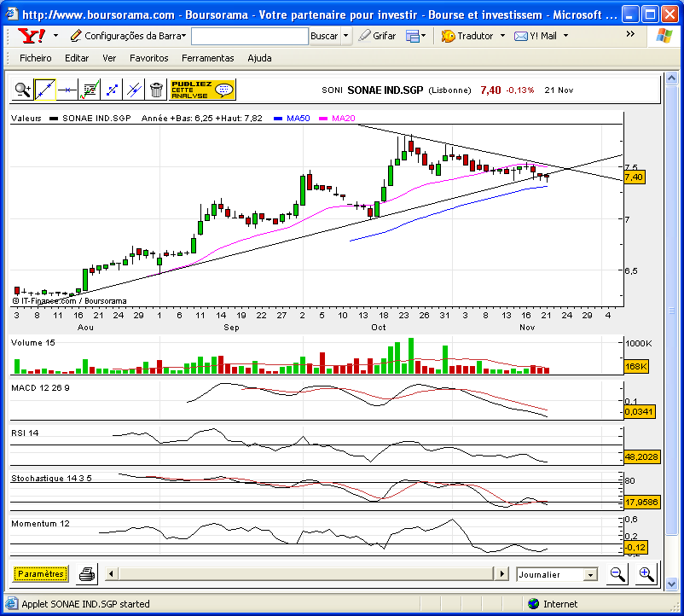
Task: Click the IT-Finance.com / Boursorama credit
Action: tap(69, 301)
